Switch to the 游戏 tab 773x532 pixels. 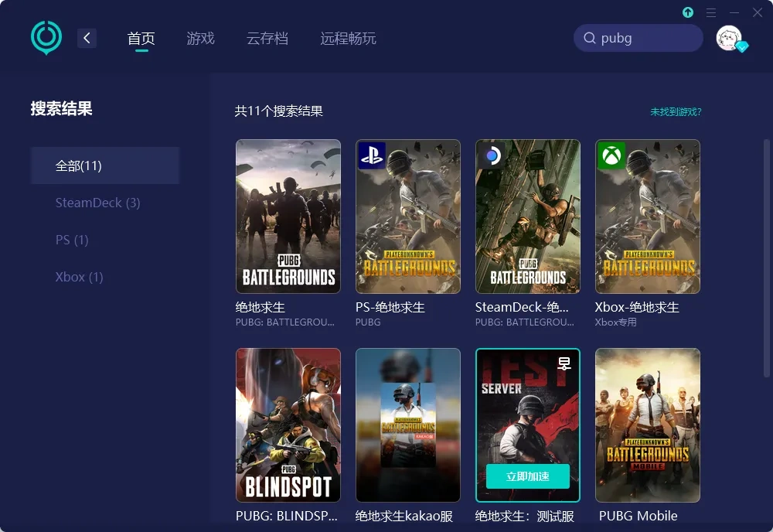200,37
